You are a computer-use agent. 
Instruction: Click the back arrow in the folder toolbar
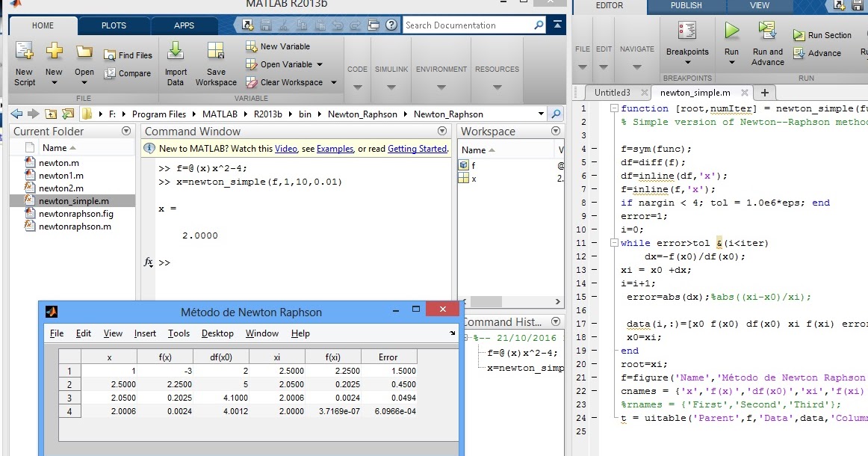click(x=17, y=114)
